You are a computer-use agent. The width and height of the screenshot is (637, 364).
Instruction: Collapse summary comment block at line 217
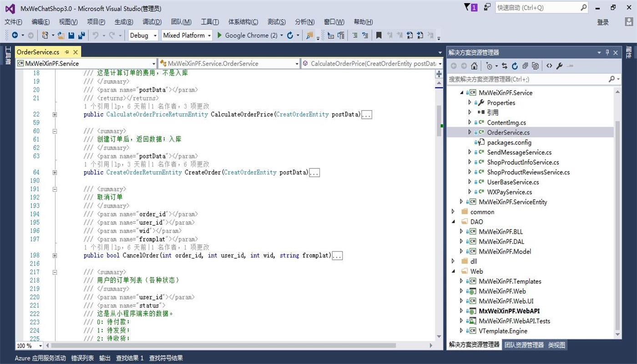[55, 272]
